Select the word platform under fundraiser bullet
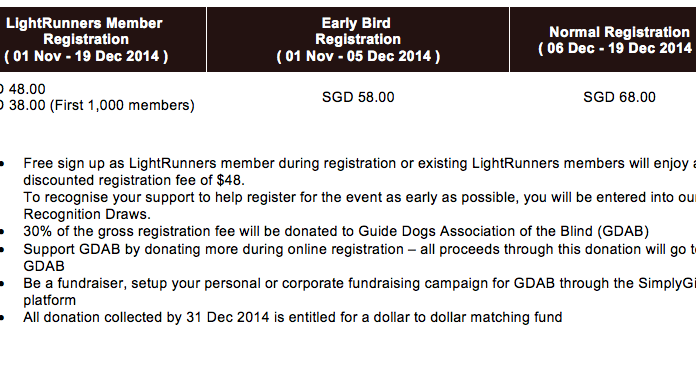The image size is (696, 370). 49,300
